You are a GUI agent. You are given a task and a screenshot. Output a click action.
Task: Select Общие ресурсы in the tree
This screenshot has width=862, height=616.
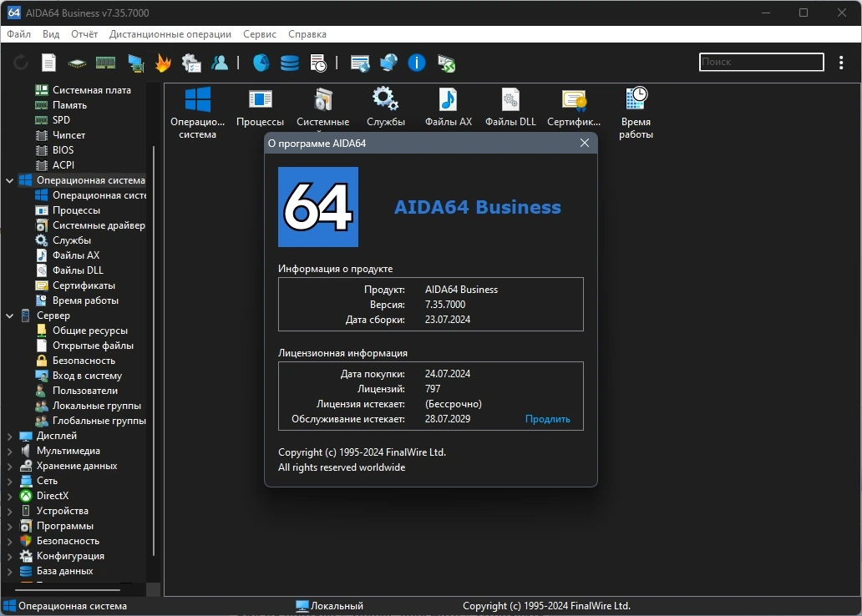pyautogui.click(x=81, y=331)
